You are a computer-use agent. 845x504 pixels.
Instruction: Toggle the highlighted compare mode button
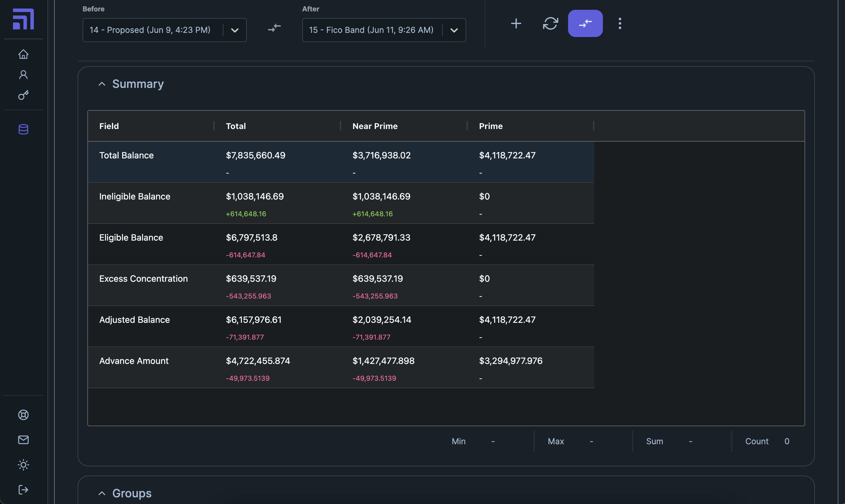tap(585, 23)
